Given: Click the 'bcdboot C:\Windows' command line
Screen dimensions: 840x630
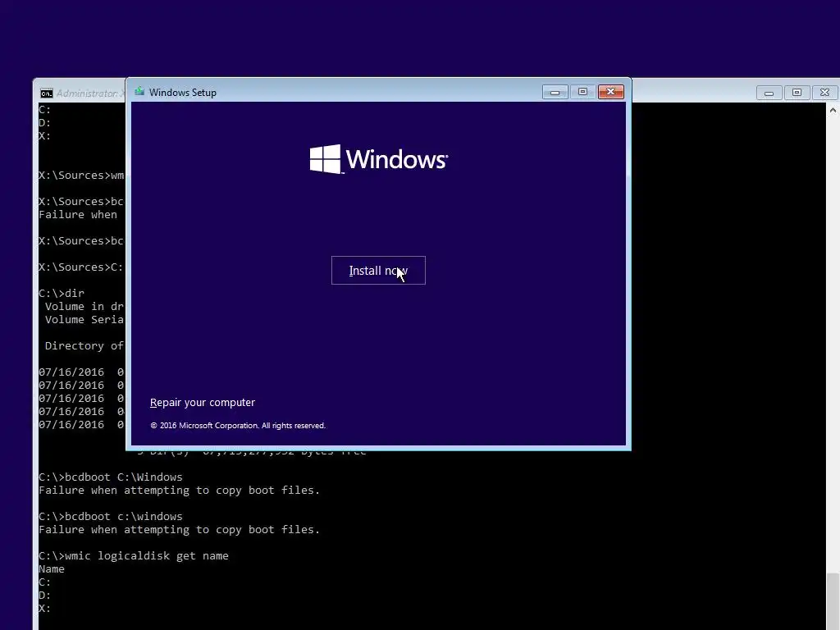Looking at the screenshot, I should pos(111,477).
